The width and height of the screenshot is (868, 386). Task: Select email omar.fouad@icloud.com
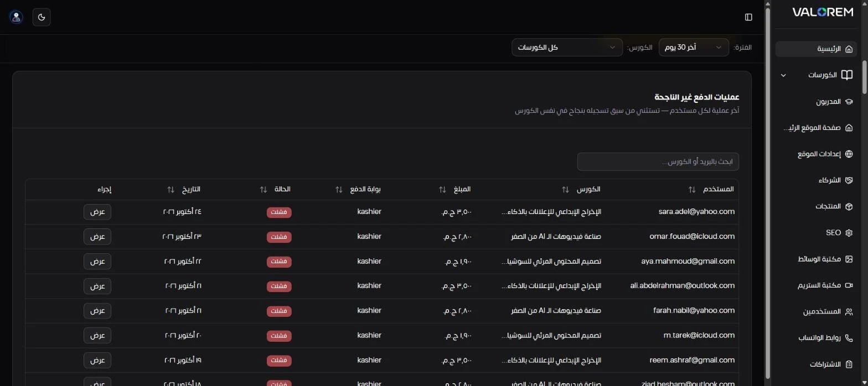click(x=692, y=237)
